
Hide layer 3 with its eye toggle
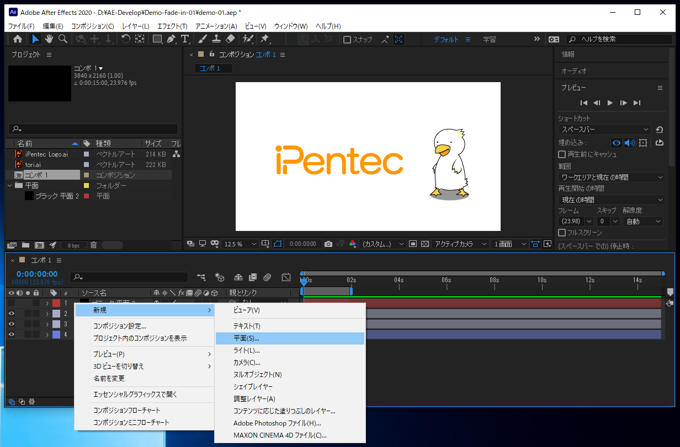tap(12, 324)
